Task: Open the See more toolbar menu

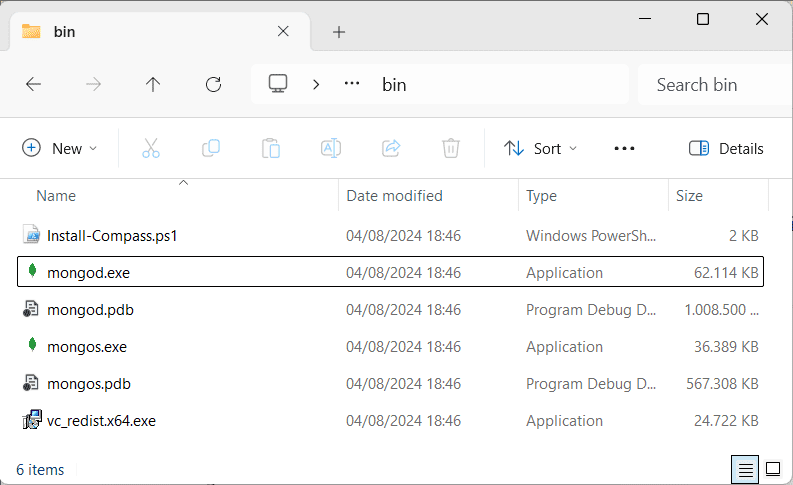Action: [x=625, y=148]
